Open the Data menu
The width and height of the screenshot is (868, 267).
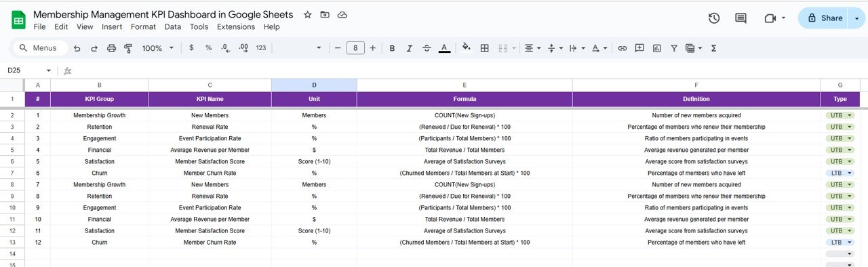pos(173,27)
